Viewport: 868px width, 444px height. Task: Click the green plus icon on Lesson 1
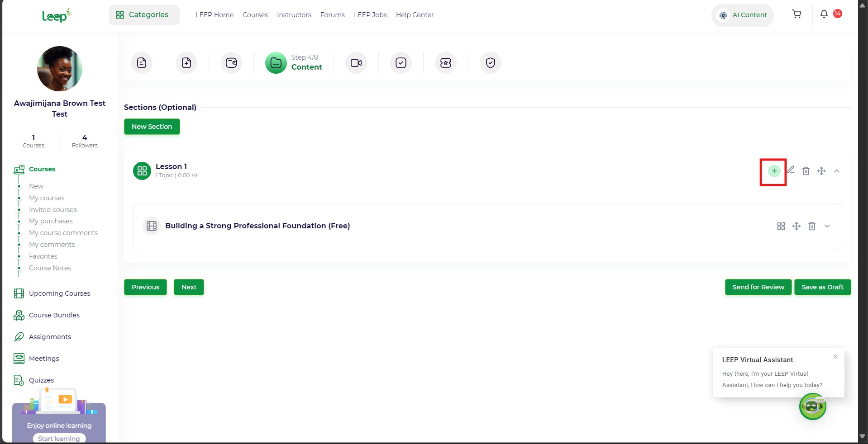[x=774, y=171]
